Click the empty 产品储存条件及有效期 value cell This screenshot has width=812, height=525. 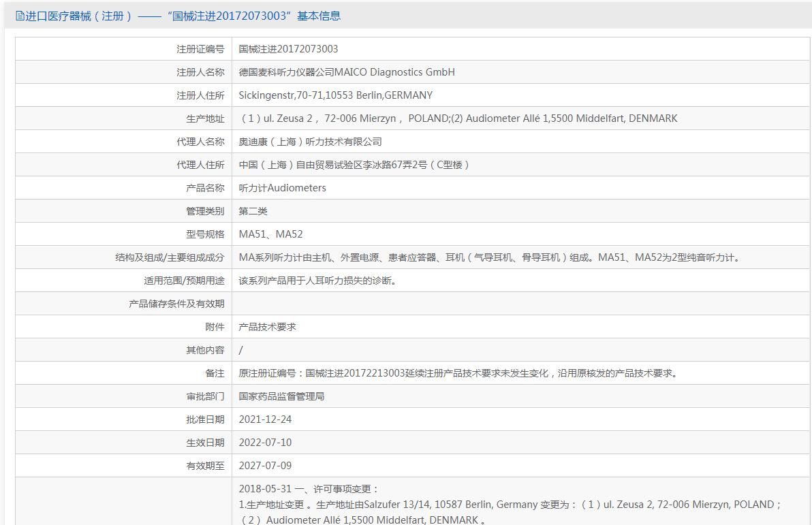pyautogui.click(x=520, y=304)
